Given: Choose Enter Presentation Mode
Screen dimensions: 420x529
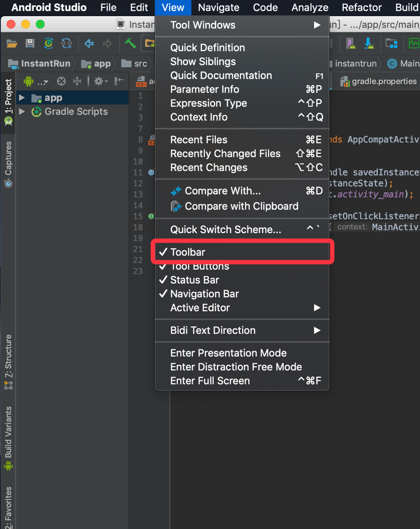Looking at the screenshot, I should coord(242,353).
